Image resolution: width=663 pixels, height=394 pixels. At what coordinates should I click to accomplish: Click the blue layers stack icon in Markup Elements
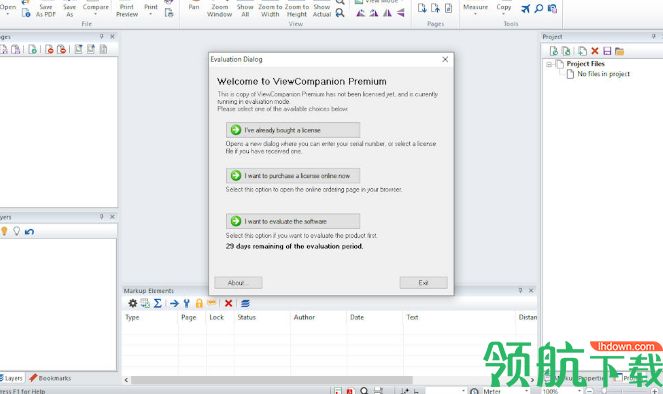[245, 303]
